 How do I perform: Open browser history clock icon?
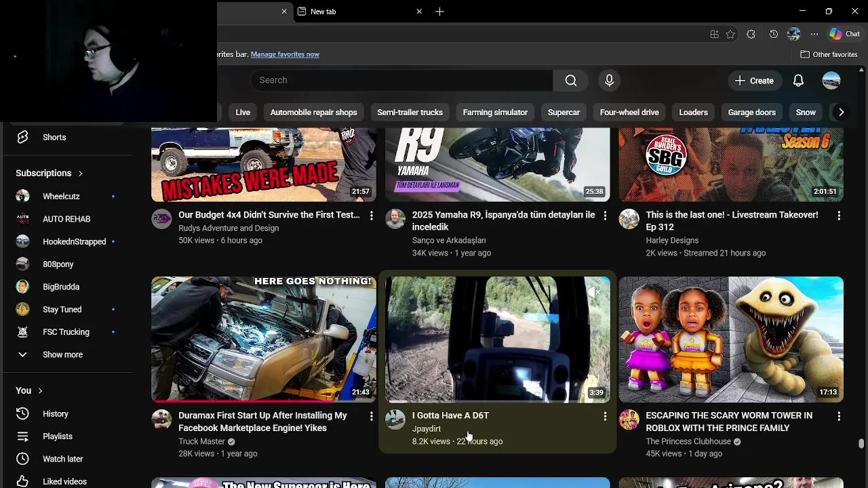click(774, 34)
